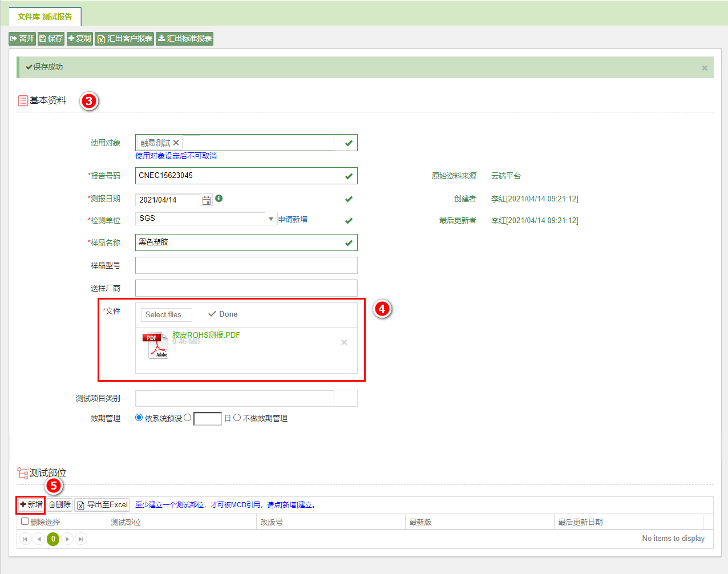Remove the uploaded PDF with its X
The height and width of the screenshot is (574, 728).
[x=344, y=342]
